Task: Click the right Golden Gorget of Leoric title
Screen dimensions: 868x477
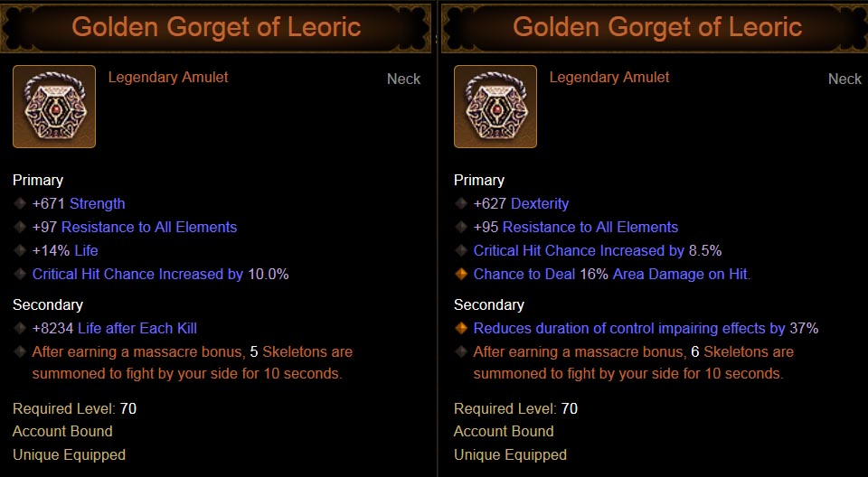Action: [x=657, y=27]
